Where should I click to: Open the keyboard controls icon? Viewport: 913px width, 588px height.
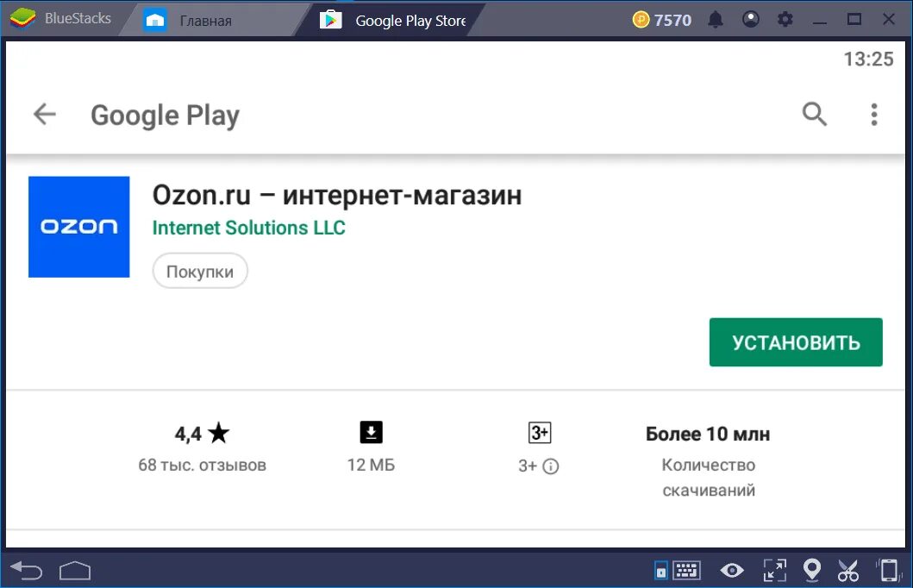click(686, 571)
